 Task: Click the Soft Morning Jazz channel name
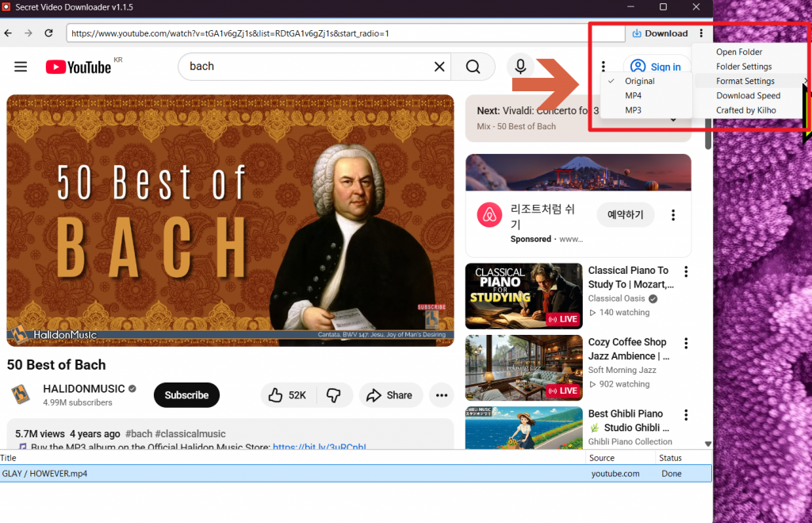[x=622, y=370]
